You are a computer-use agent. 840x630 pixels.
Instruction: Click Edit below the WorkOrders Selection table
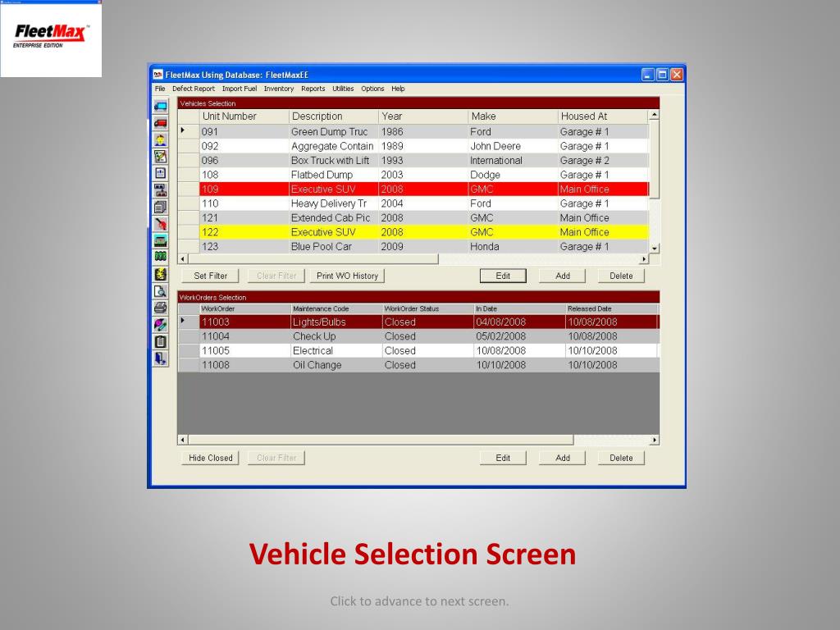(503, 458)
